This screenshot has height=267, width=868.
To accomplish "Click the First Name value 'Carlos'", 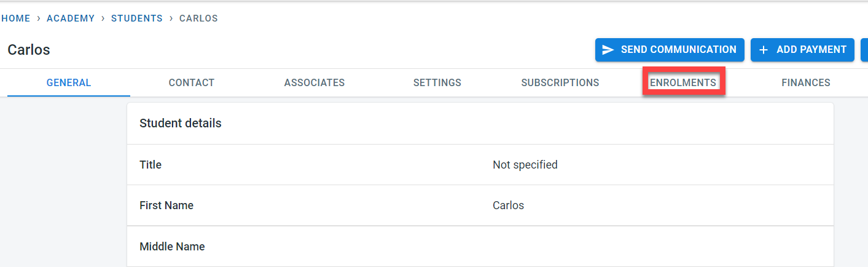I will click(509, 205).
